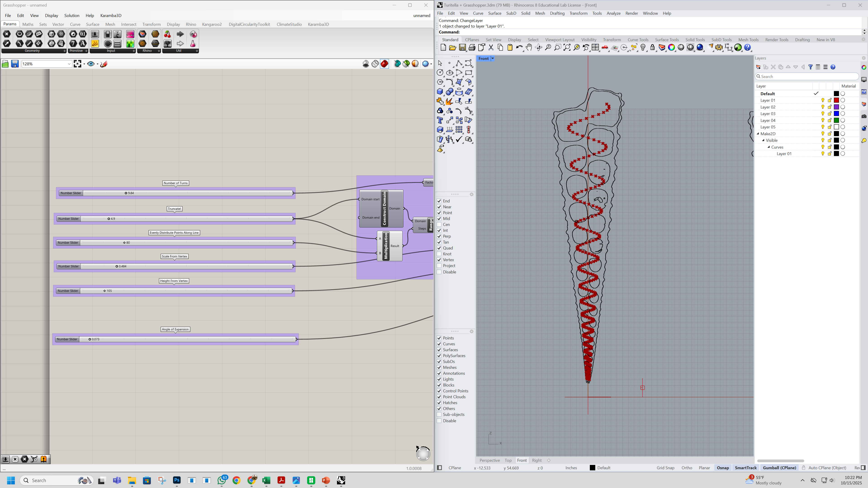Click the Zoom Extents icon
The image size is (868, 488).
point(567,47)
